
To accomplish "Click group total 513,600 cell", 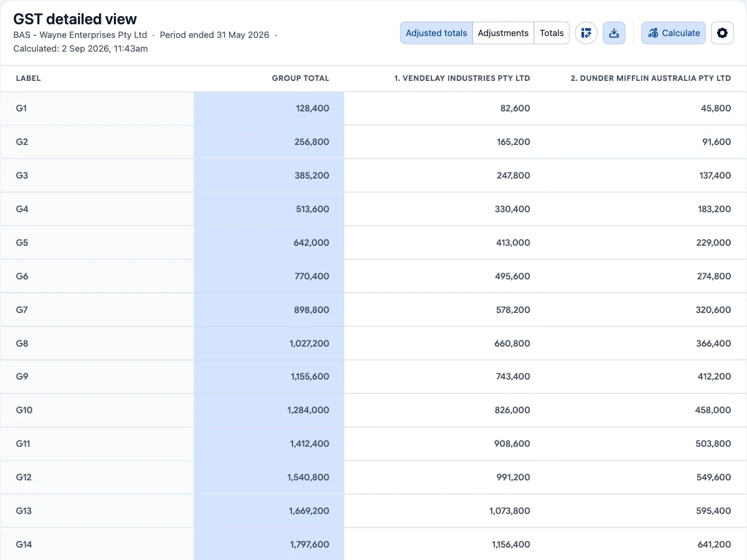I will pos(312,209).
